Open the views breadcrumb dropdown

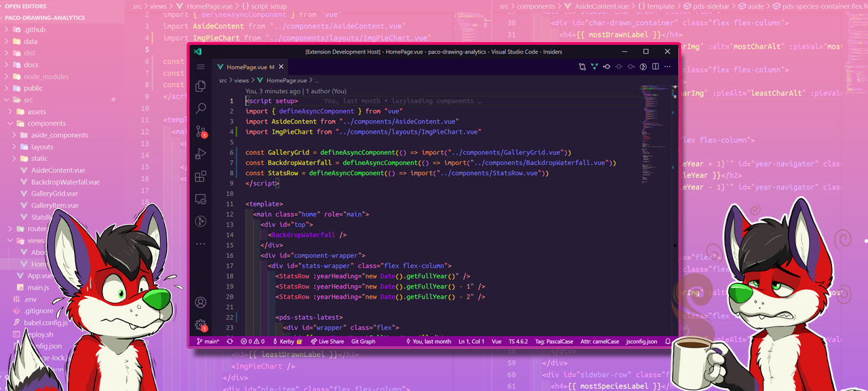coord(241,79)
